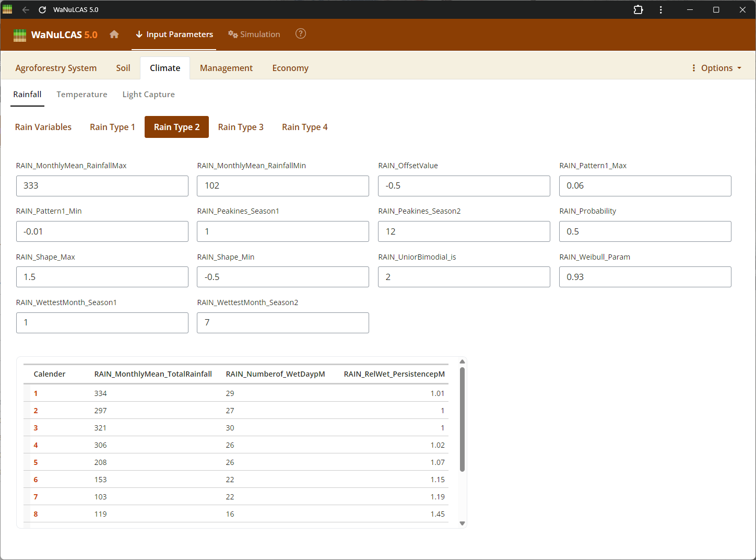Select Rain Variables button
Screen dimensions: 756x560
point(43,127)
